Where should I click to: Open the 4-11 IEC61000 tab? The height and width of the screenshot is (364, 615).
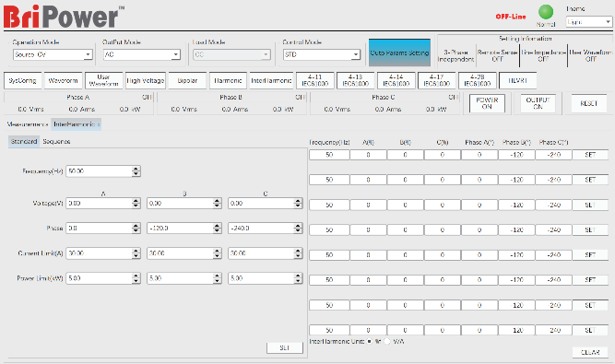click(315, 80)
